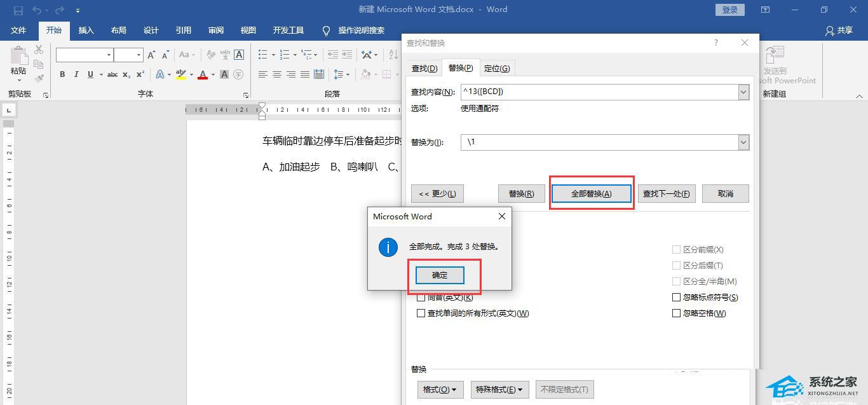Select the Format Painter brush
Viewport: 868px width, 405px height.
point(39,78)
